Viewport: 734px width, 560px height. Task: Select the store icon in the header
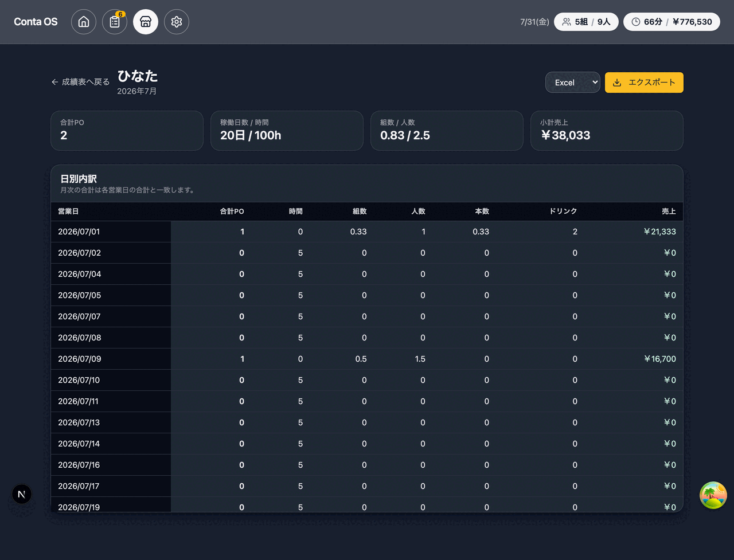click(146, 22)
